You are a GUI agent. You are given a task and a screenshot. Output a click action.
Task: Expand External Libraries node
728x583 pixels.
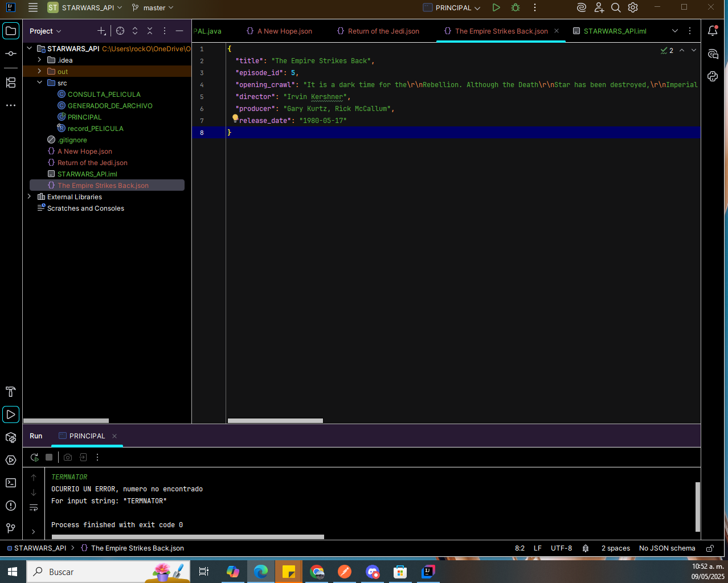(30, 196)
